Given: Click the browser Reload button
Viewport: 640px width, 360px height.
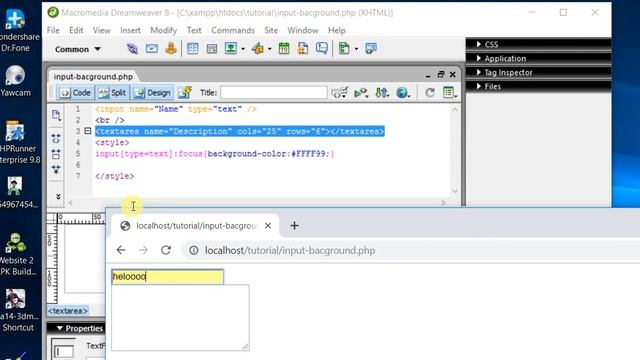Looking at the screenshot, I should tap(166, 250).
